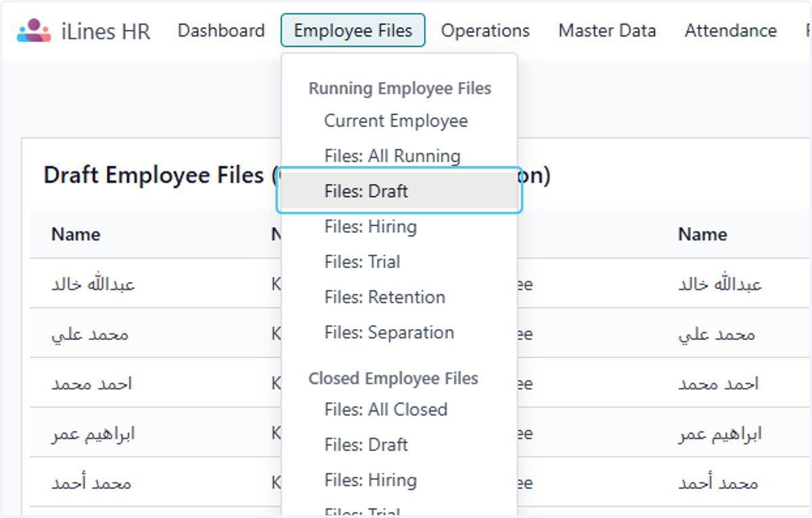Click the left Name column header
Image resolution: width=812 pixels, height=518 pixels.
coord(76,234)
